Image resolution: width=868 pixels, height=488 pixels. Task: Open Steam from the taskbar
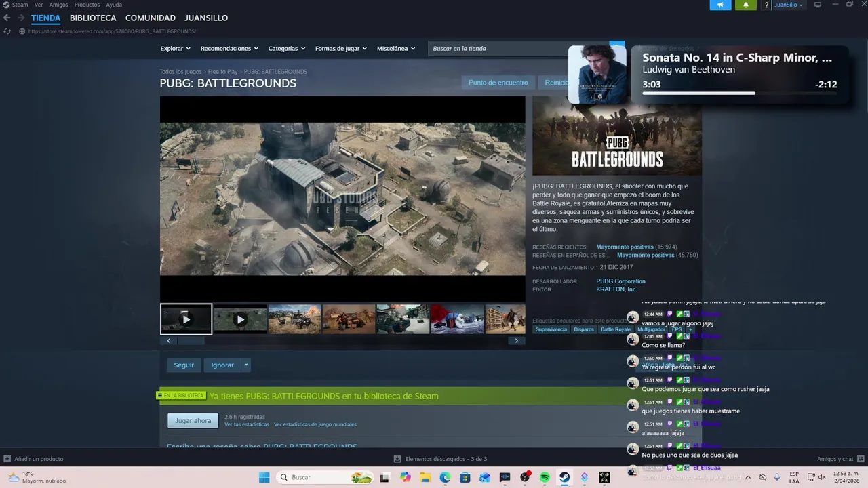(x=564, y=477)
